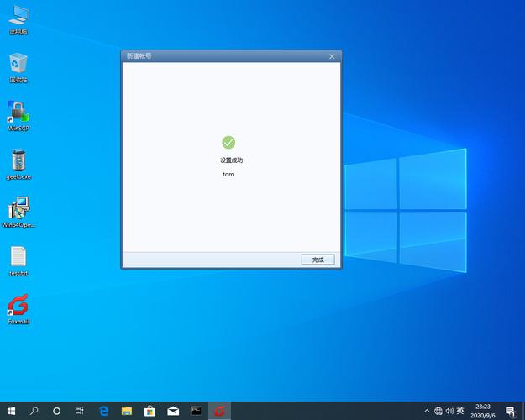Open the Windows Start menu
Image resolution: width=525 pixels, height=420 pixels.
11,411
